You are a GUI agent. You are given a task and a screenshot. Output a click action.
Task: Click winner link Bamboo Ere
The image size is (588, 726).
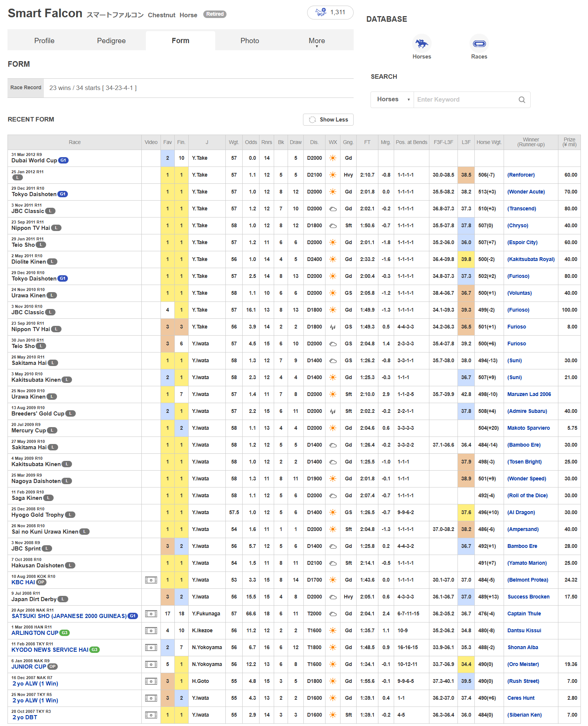coord(522,546)
